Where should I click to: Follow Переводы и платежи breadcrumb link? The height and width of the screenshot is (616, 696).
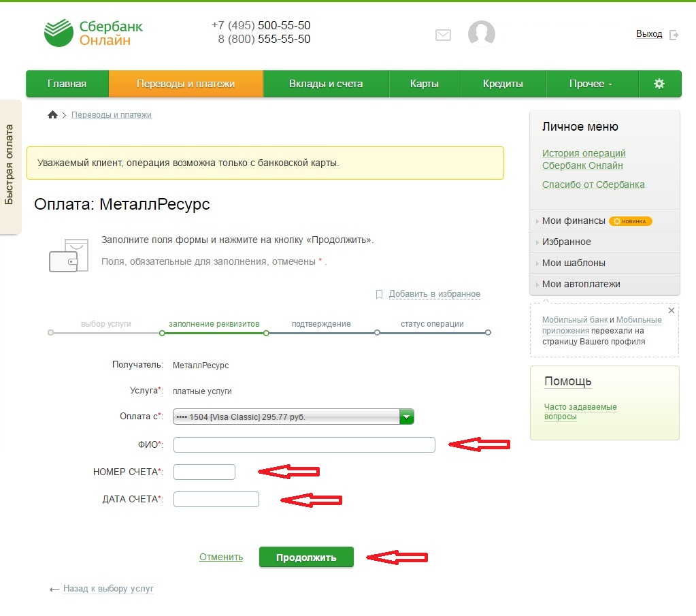point(112,114)
